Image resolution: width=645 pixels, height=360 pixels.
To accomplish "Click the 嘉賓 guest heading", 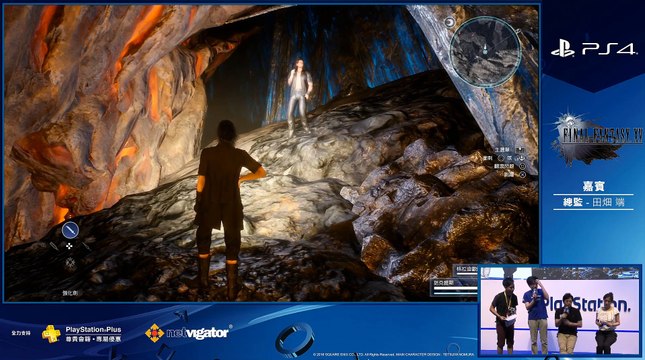I will (x=594, y=186).
